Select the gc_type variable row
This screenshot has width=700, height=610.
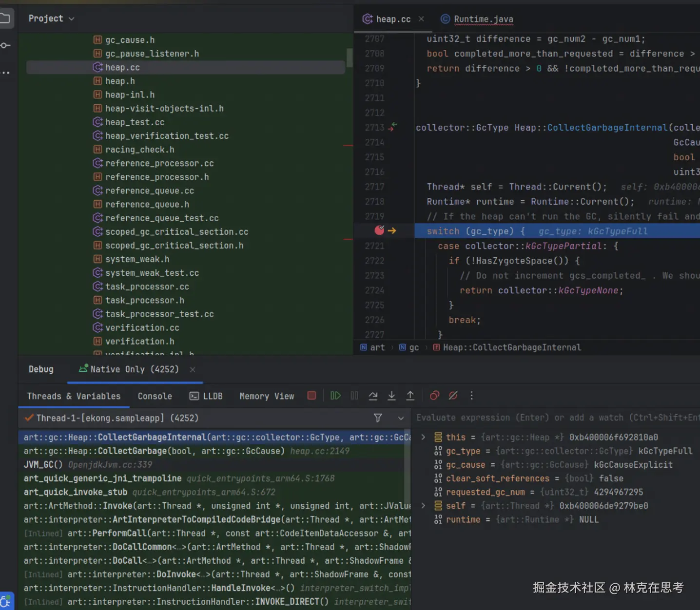pyautogui.click(x=556, y=451)
